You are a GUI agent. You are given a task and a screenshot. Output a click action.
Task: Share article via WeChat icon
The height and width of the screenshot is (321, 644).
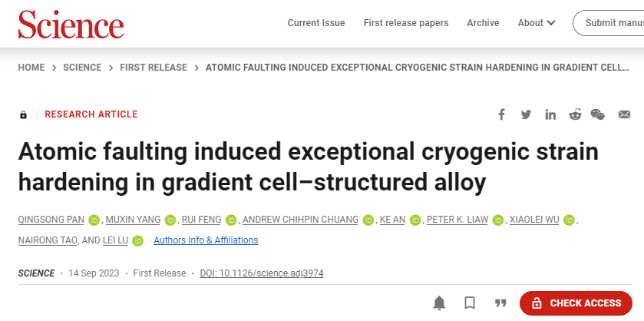[598, 114]
